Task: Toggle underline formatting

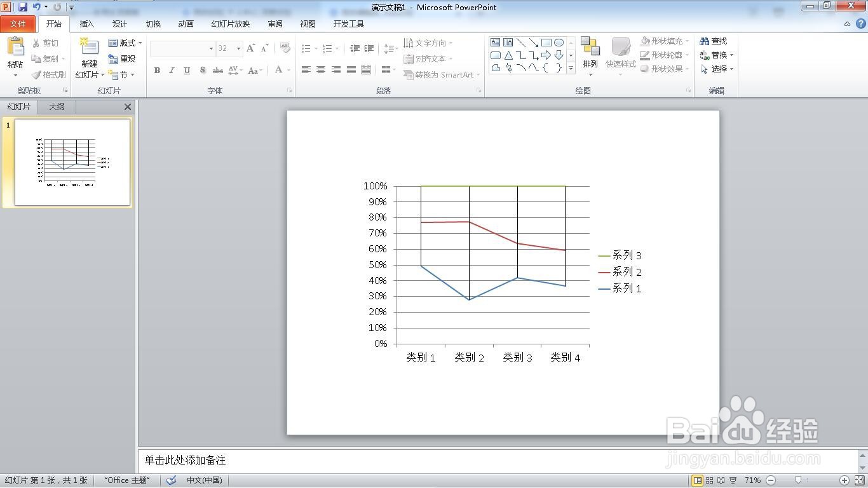Action: point(187,71)
